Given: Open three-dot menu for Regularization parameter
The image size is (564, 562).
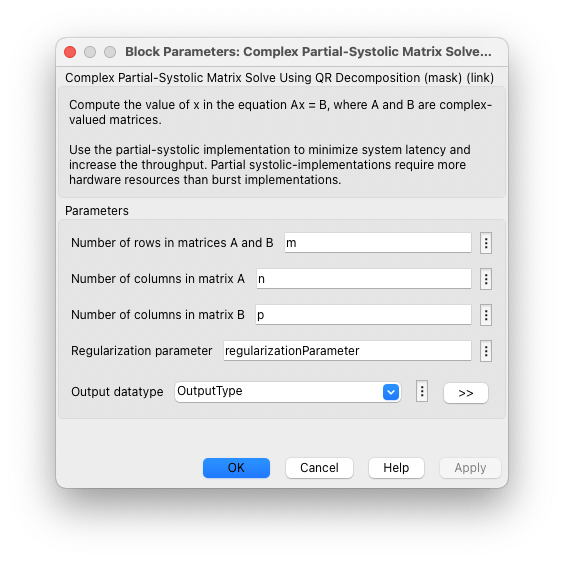Looking at the screenshot, I should tap(486, 351).
